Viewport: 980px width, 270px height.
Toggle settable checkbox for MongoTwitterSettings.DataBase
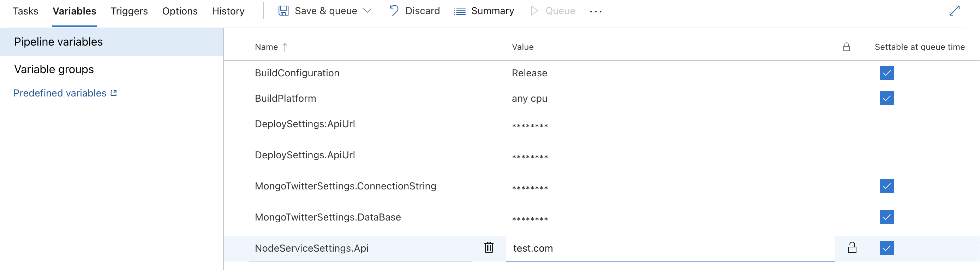(886, 217)
